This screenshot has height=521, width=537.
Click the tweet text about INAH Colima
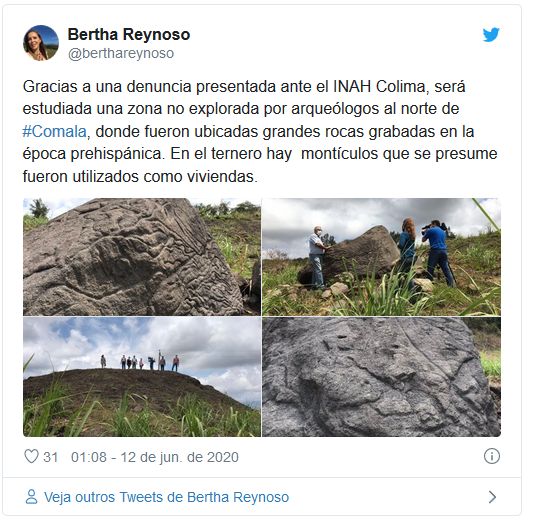point(260,132)
